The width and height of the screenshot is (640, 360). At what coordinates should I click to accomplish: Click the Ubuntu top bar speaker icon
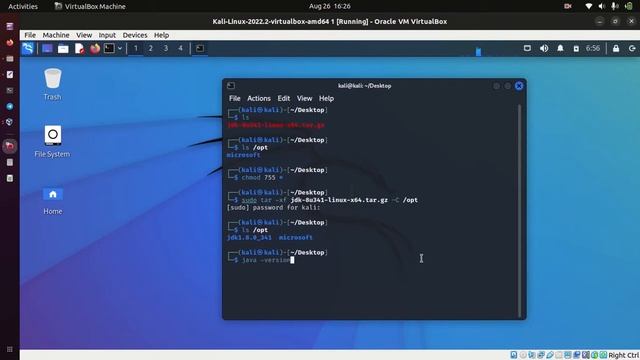602,6
